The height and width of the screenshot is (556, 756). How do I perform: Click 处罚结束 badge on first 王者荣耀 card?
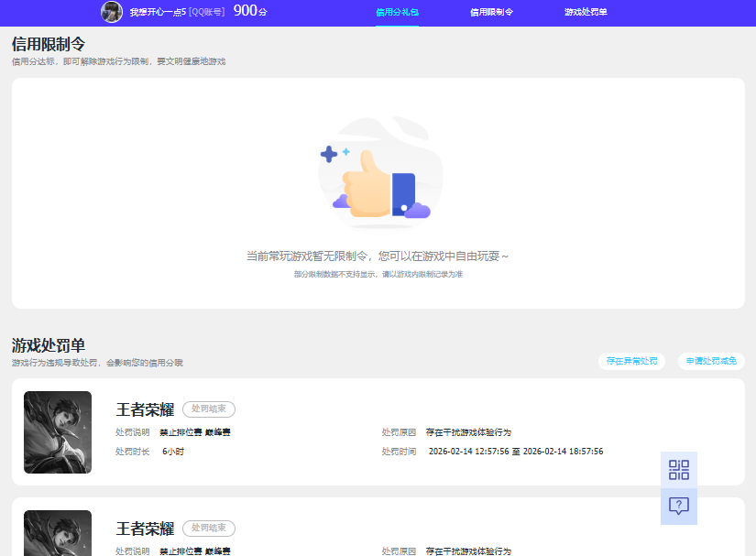point(209,409)
